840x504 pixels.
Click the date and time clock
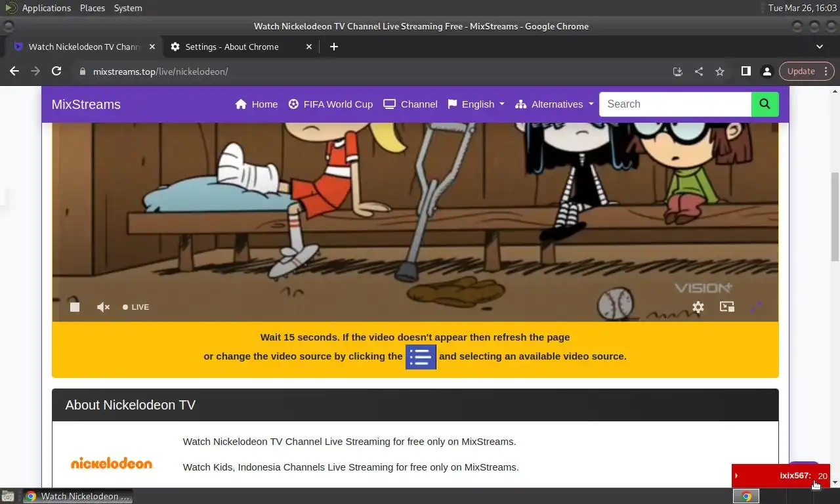pos(802,8)
